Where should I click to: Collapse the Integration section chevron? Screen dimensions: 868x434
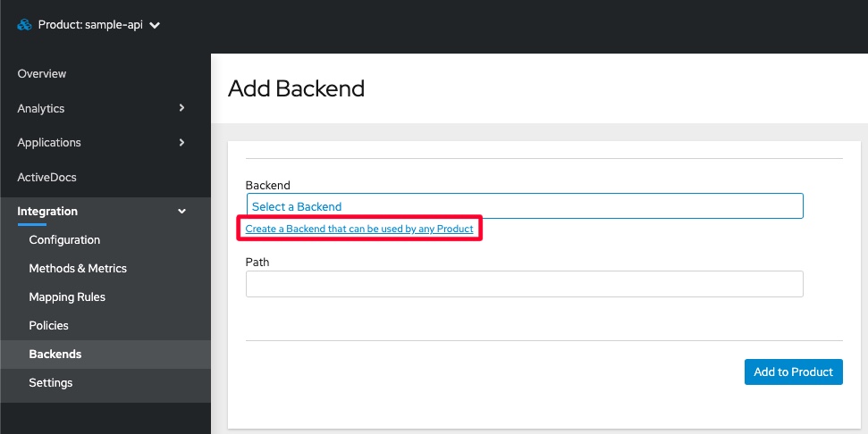(x=182, y=212)
